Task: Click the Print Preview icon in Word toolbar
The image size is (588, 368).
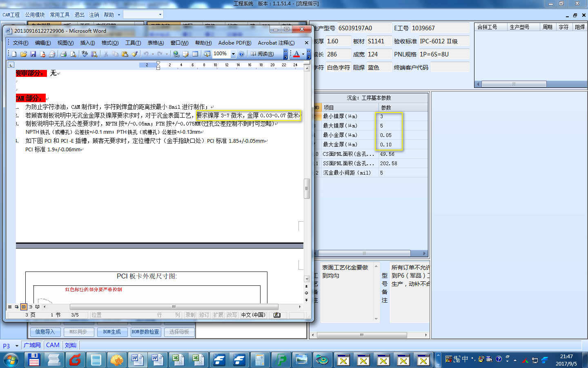Action: [x=73, y=54]
